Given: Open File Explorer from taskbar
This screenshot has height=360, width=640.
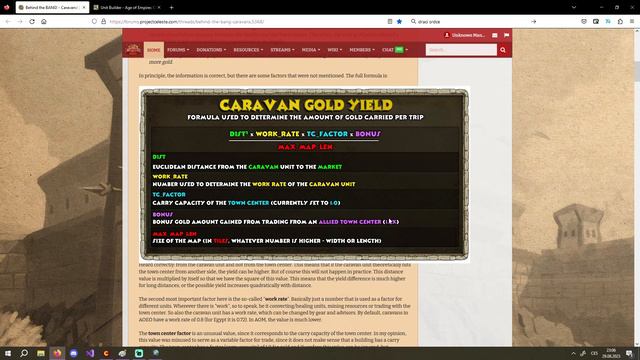Looking at the screenshot, I should tap(41, 353).
